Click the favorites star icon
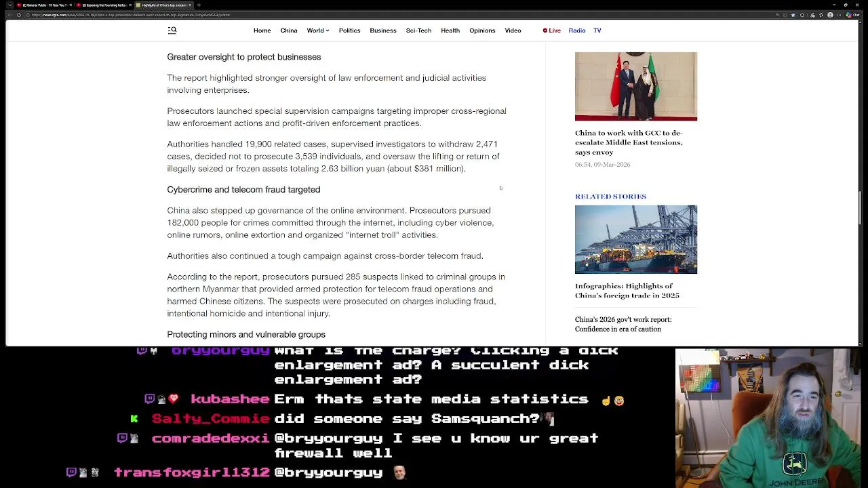Image resolution: width=868 pixels, height=488 pixels. coord(793,15)
